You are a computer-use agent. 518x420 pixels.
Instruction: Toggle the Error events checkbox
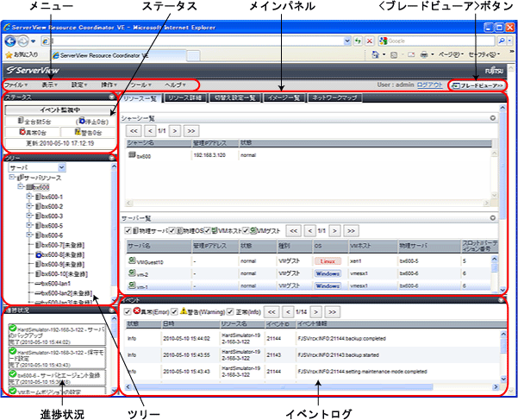(128, 311)
